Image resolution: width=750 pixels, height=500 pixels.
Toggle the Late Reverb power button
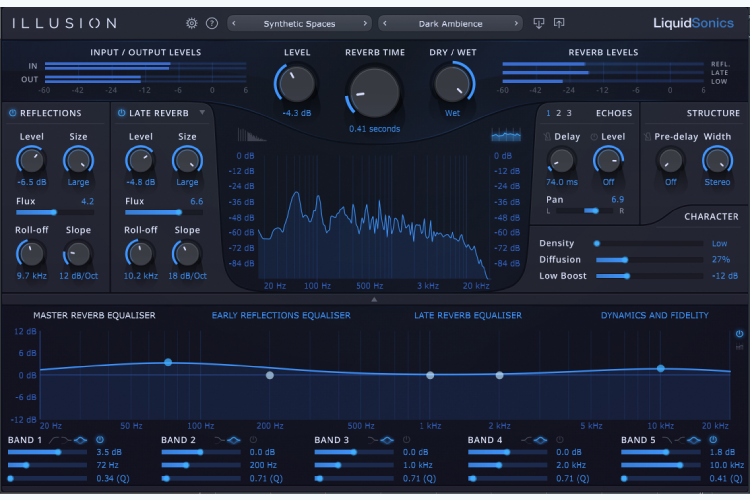tap(121, 113)
